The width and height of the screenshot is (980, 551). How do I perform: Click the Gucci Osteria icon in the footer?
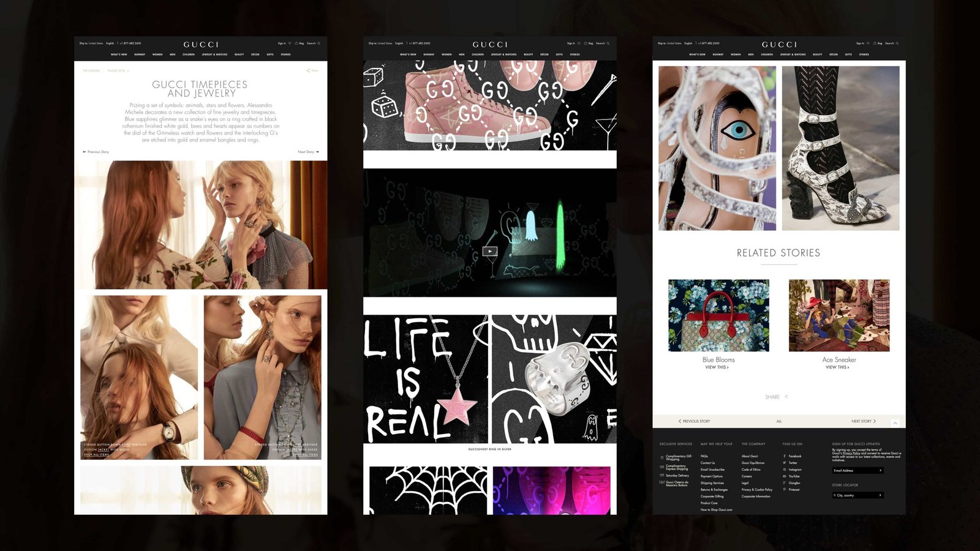[662, 482]
